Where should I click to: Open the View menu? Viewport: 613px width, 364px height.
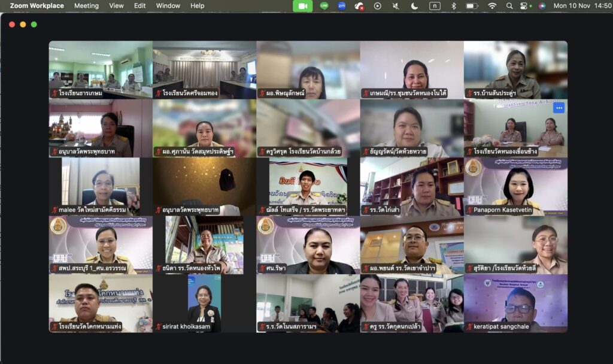pos(116,6)
